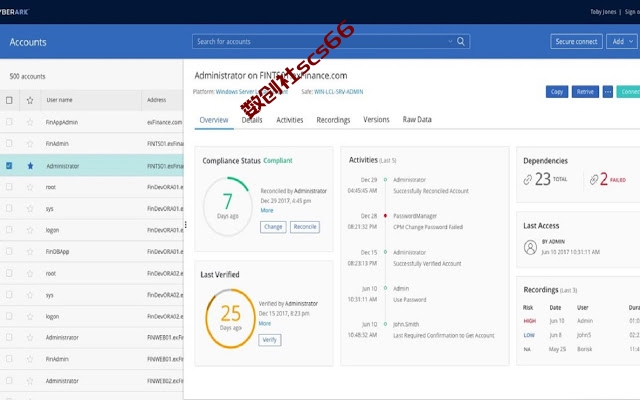Star the Administrator FINWEB01 account
Screen dimensions: 640x400
tap(30, 338)
